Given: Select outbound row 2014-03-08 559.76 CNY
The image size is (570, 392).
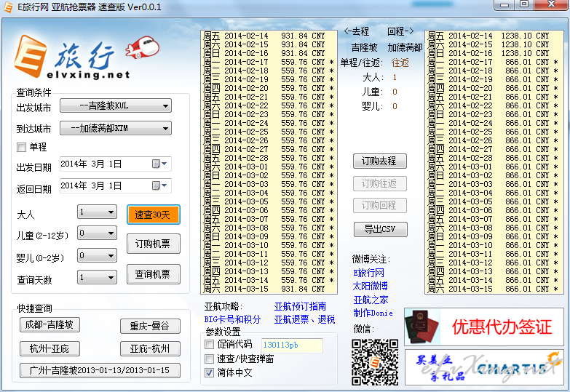Looking at the screenshot, I should point(269,228).
